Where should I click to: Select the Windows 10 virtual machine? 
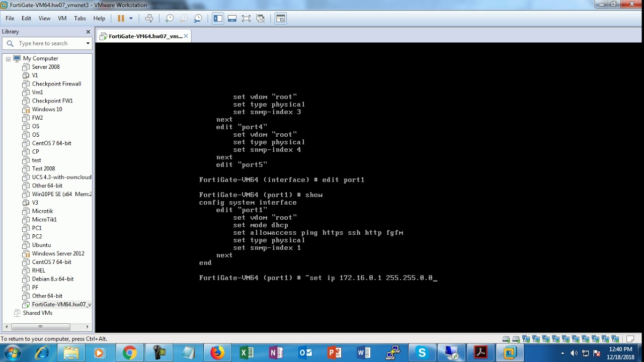tap(47, 109)
